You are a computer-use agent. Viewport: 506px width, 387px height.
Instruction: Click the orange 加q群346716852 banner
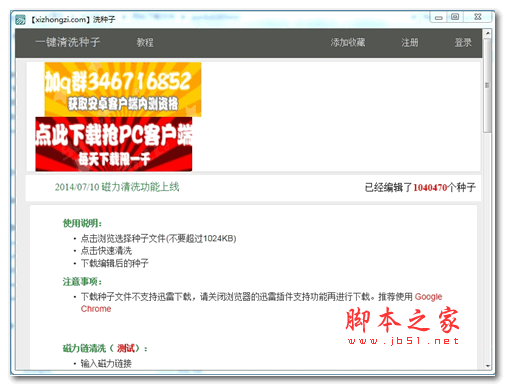123,89
